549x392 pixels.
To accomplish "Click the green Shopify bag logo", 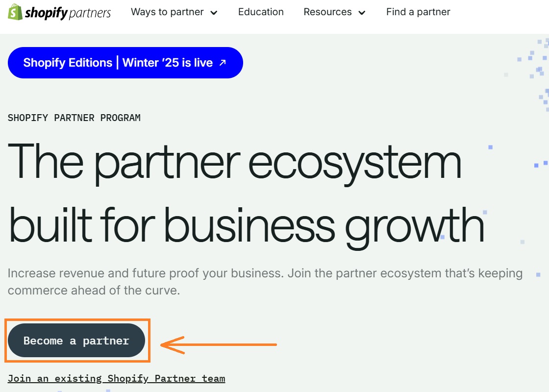I will point(16,12).
